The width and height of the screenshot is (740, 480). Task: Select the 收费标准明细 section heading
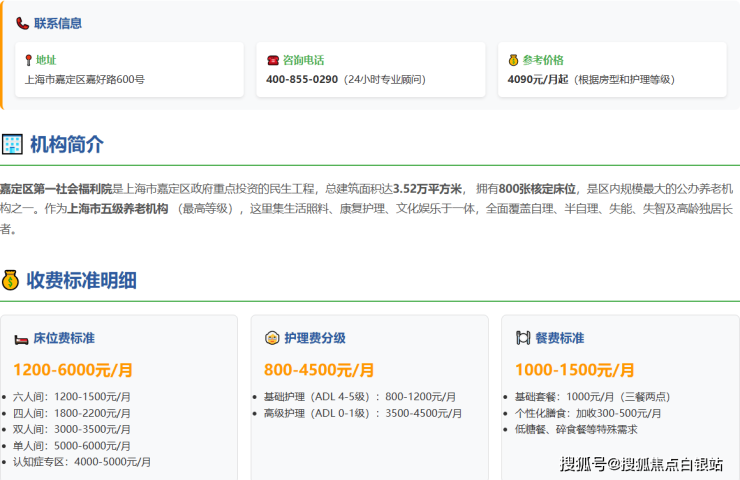pos(82,280)
